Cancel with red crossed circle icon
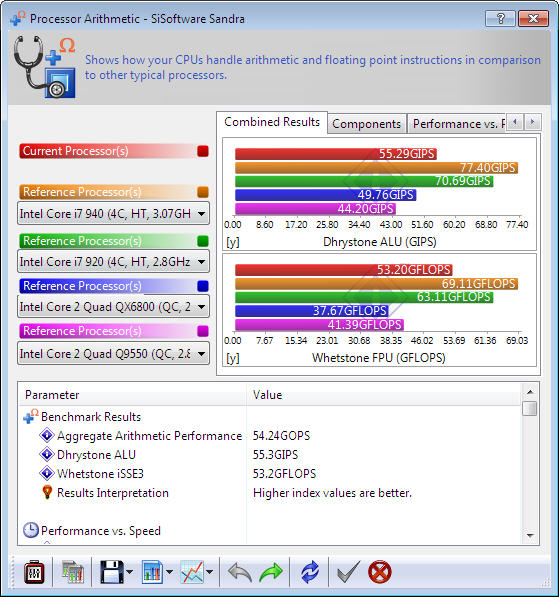 (x=380, y=572)
